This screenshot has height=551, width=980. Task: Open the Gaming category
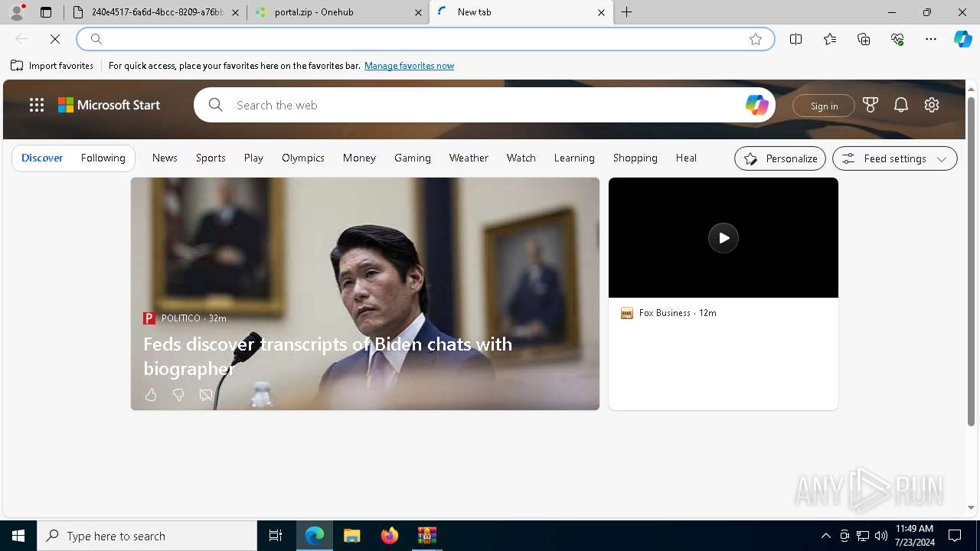413,158
